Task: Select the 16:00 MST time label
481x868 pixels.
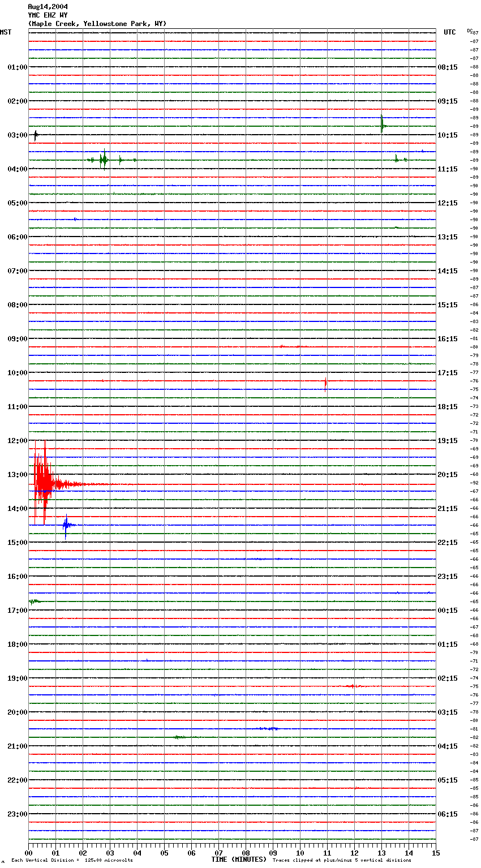Action: click(x=18, y=577)
